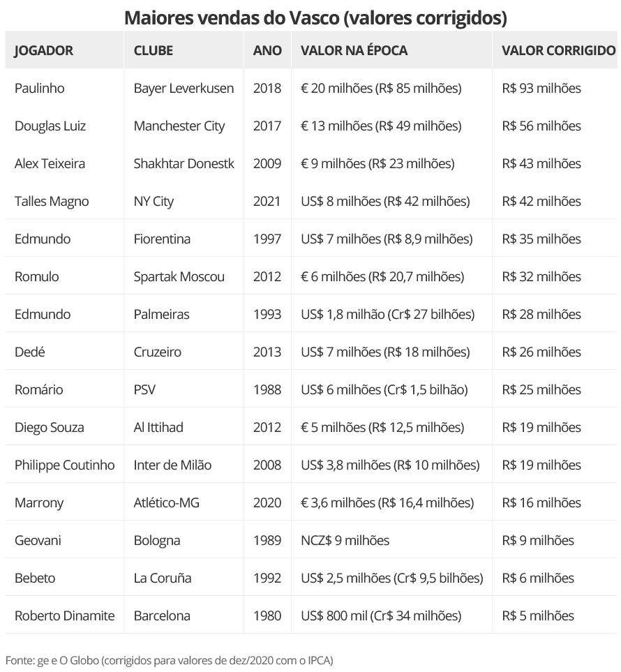Click the JOGADOR column header
This screenshot has height=672, width=621.
point(44,50)
